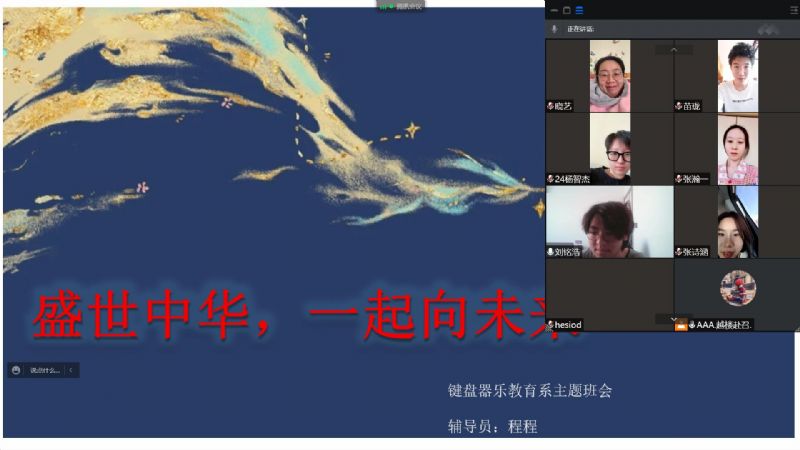Click the muted mic icon next to 晓艺

(x=550, y=105)
